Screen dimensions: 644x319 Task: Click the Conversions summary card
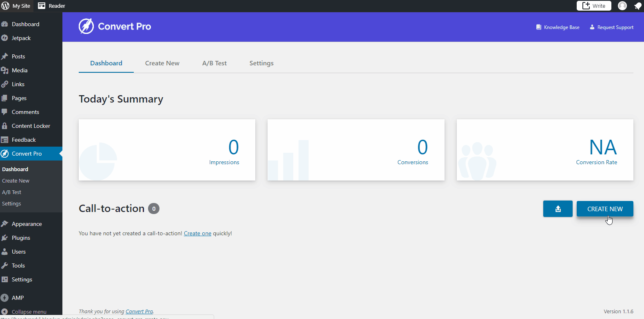coord(356,150)
